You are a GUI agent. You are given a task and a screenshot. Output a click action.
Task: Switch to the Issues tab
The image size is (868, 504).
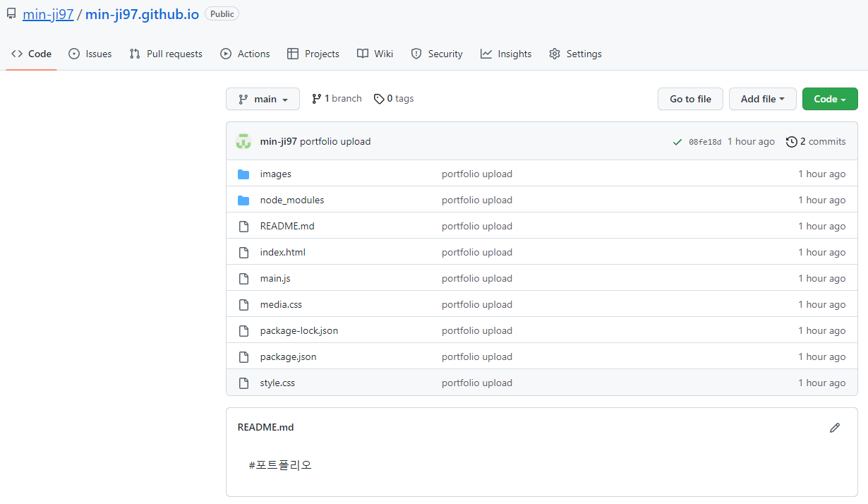pos(90,54)
